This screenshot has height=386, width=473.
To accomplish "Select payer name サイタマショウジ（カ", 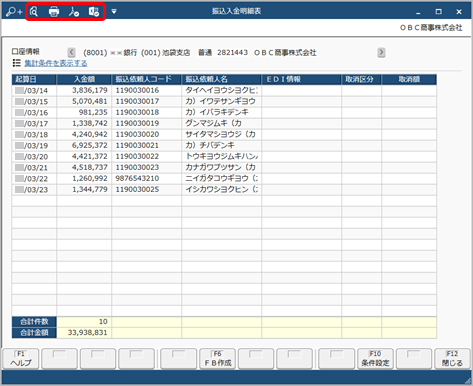I will click(221, 134).
